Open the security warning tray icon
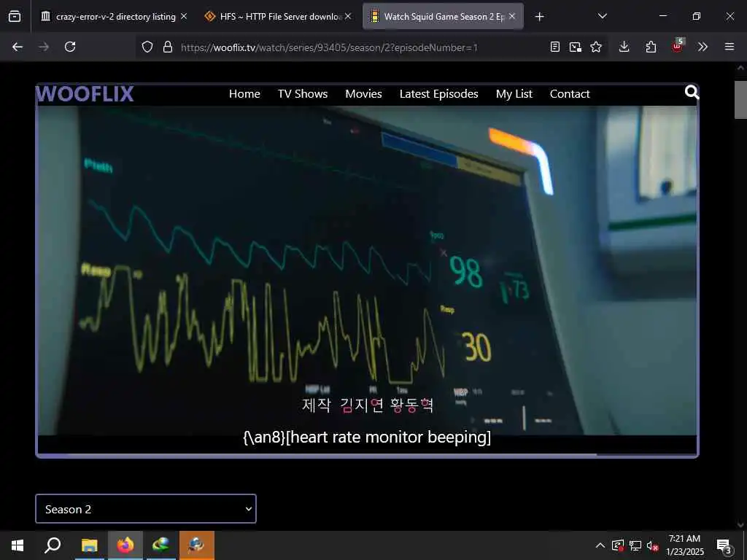The width and height of the screenshot is (747, 560). pos(617,545)
